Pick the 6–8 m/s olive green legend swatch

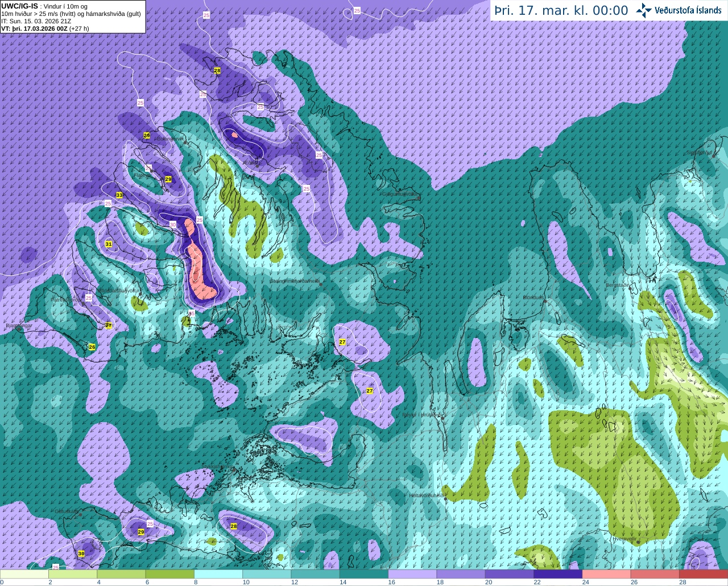pos(170,574)
